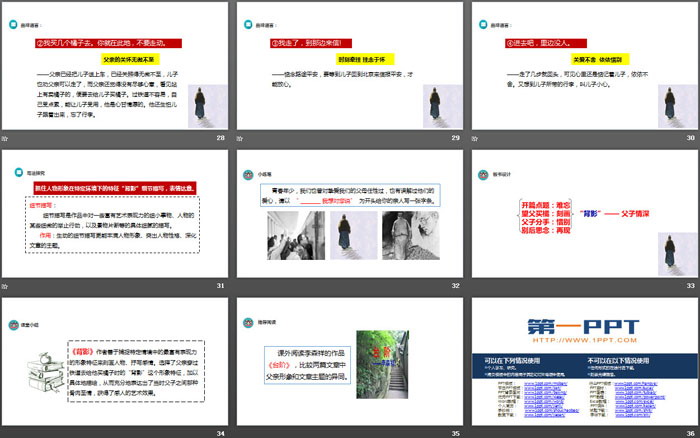Click the red banner '④进去吧' on slide 30
The height and width of the screenshot is (438, 700).
546,43
